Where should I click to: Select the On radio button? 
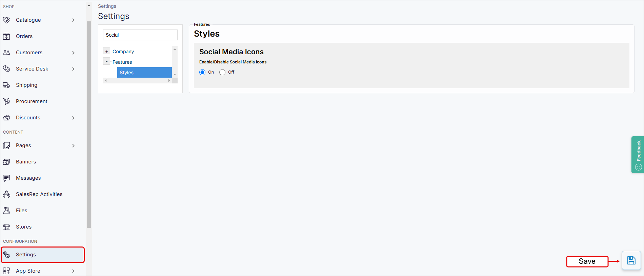[x=202, y=72]
